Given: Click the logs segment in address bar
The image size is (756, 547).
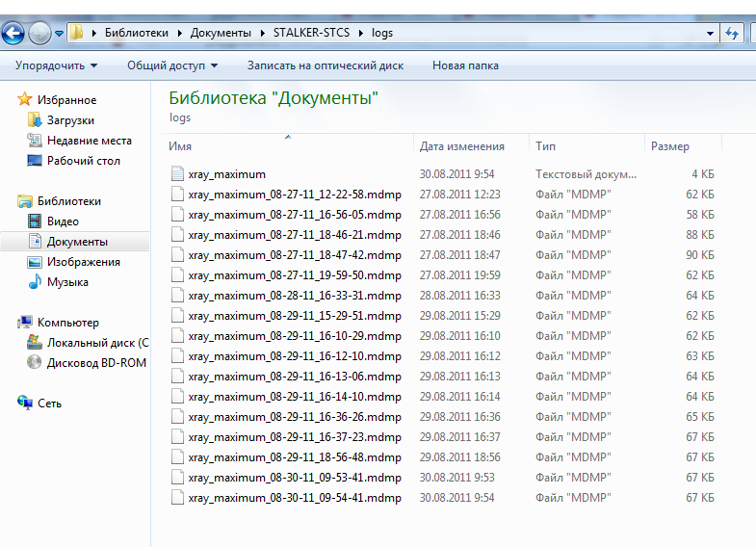Looking at the screenshot, I should point(381,33).
